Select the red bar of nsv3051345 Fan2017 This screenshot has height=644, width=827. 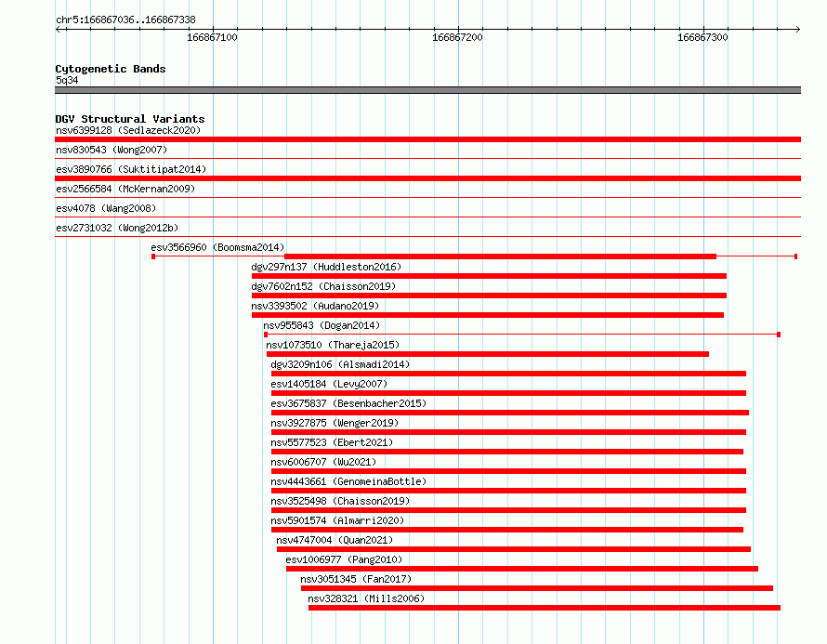[537, 588]
